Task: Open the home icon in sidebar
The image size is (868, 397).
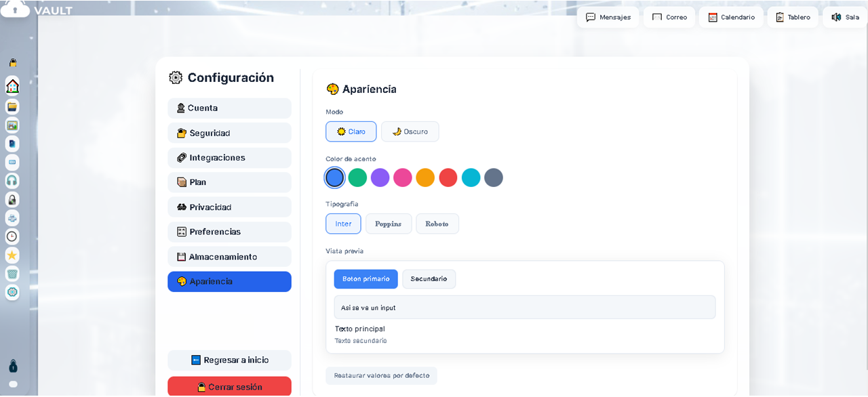Action: (x=12, y=86)
